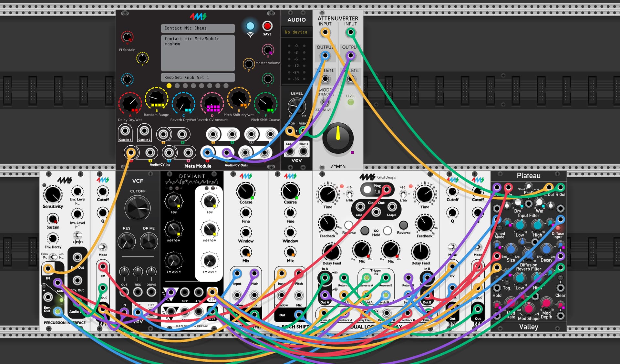620x364 pixels.
Task: Click the large yellow-pointer Attenuverter knob
Action: pyautogui.click(x=338, y=138)
